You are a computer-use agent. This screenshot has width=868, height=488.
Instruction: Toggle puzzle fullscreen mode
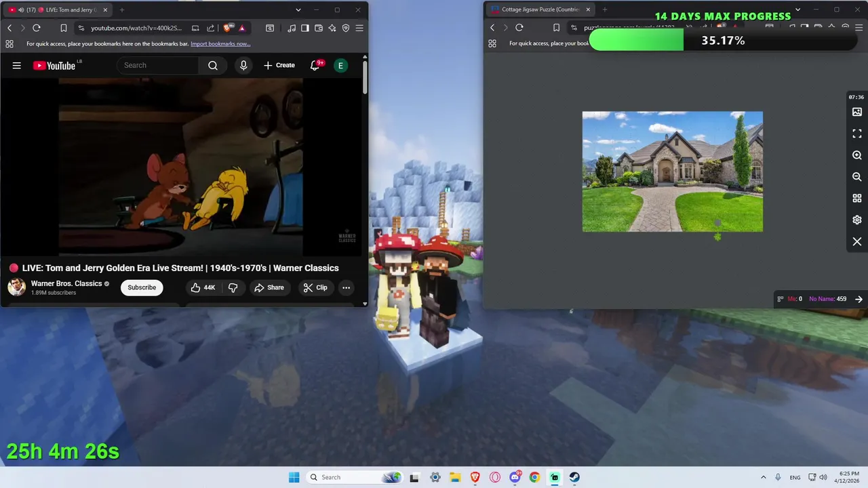[x=857, y=134]
